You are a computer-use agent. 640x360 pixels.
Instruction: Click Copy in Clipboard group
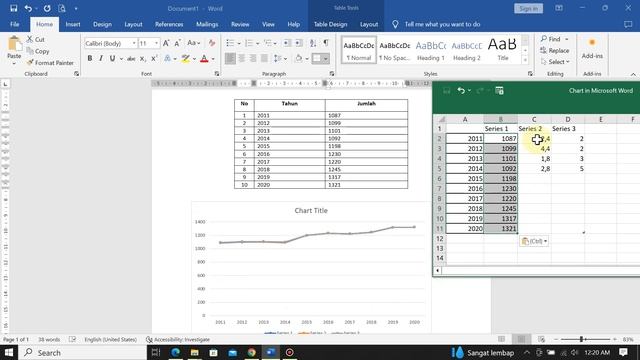coord(38,51)
